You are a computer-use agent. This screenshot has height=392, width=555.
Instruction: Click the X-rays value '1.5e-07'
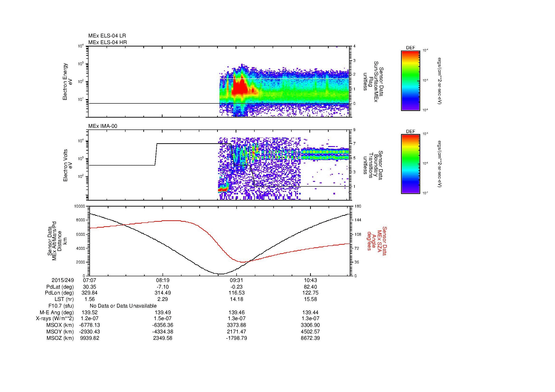pos(163,318)
